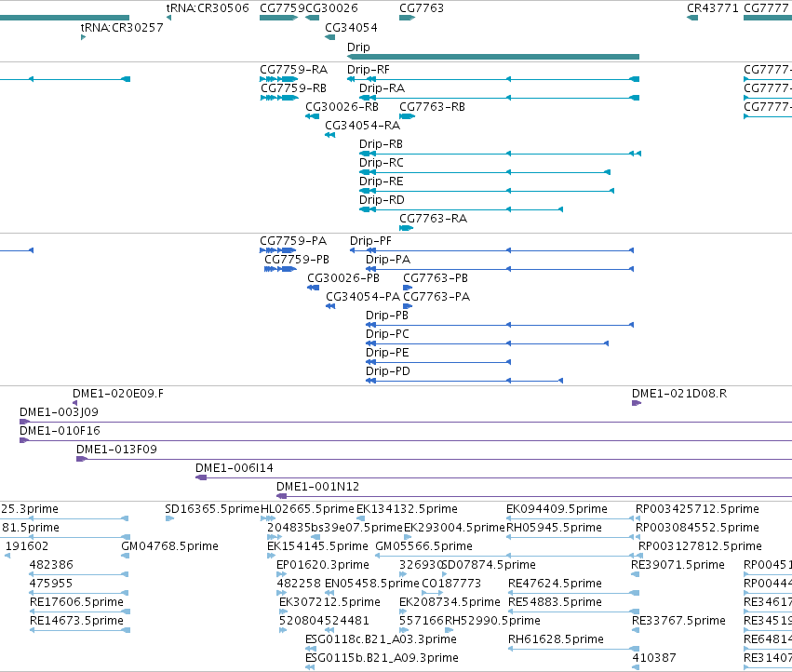Click the RE39071.5prime EST label
Viewport: 792px width, 672px height.
coord(678,565)
